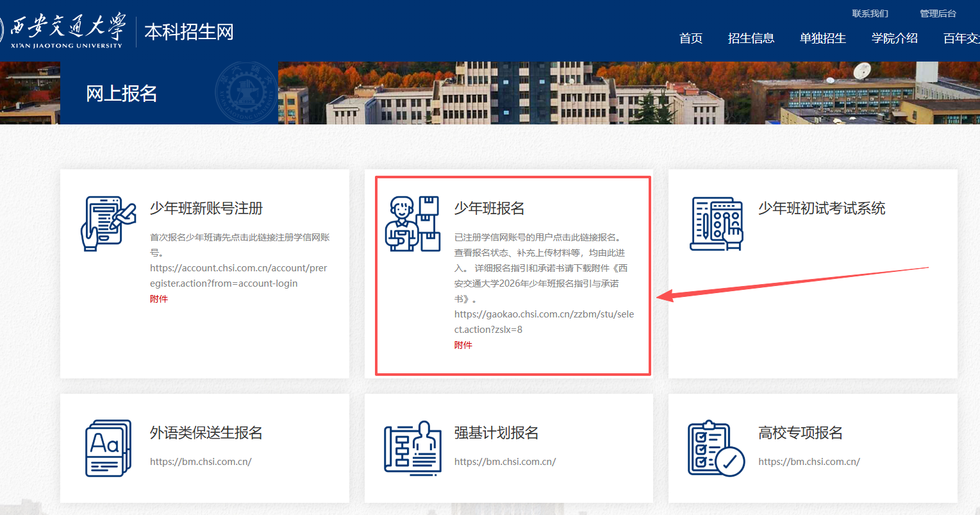Image resolution: width=980 pixels, height=515 pixels.
Task: Open 附件 under 少年班新账号注册
Action: 159,299
